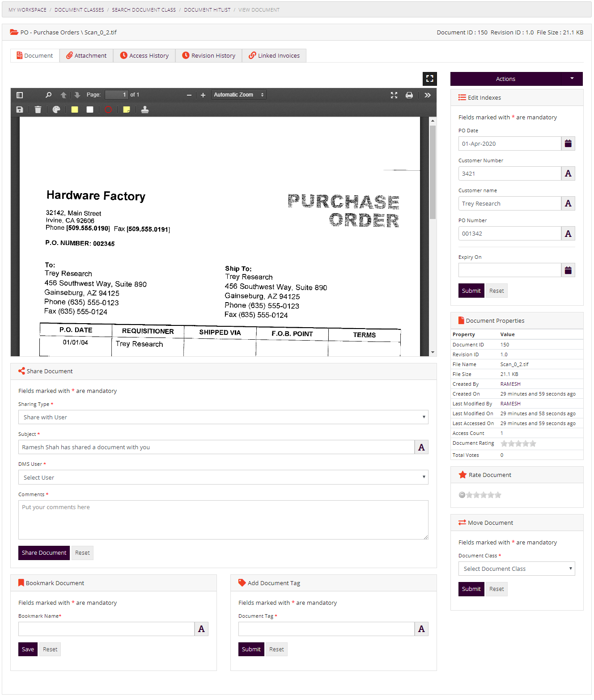Open the Linked Invoices tab
The image size is (594, 700).
274,55
